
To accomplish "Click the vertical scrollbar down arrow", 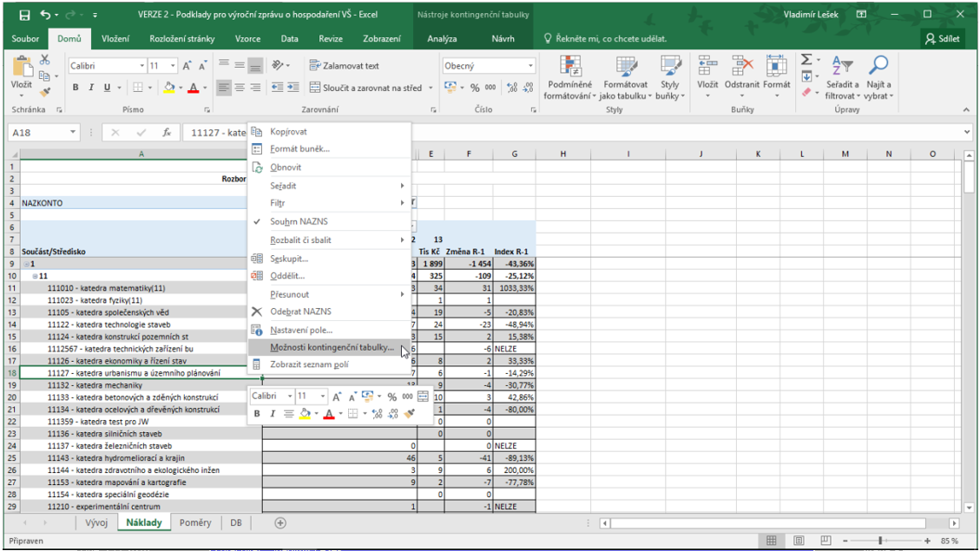I will 969,508.
